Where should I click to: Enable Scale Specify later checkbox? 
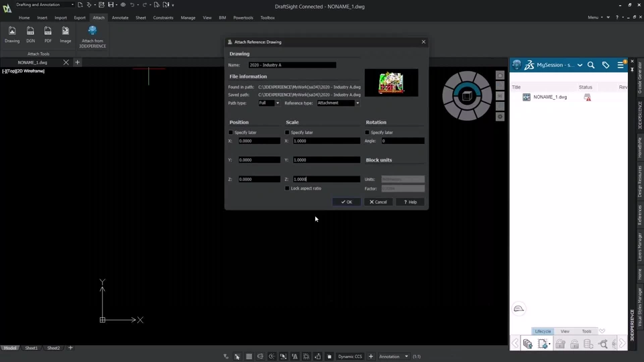click(x=287, y=132)
